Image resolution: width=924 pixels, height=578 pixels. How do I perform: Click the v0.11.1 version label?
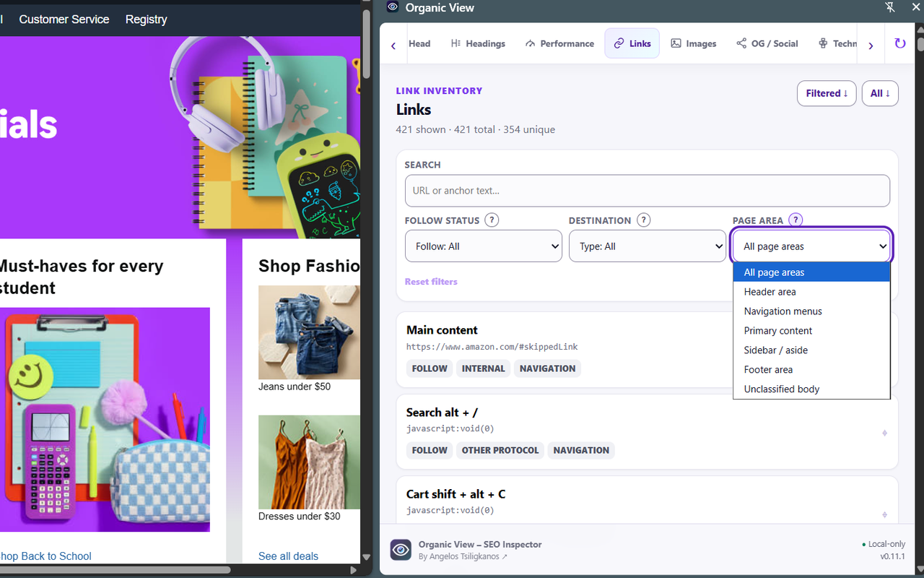pyautogui.click(x=892, y=557)
